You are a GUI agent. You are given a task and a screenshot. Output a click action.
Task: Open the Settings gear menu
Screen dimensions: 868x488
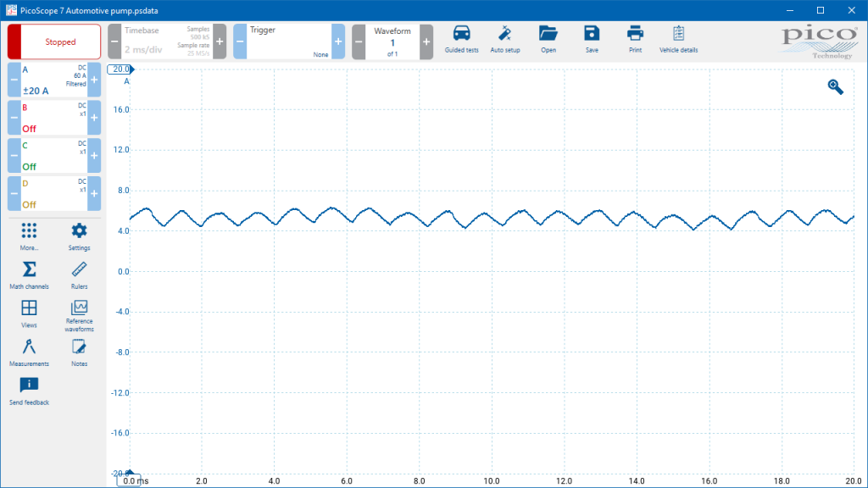tap(79, 236)
